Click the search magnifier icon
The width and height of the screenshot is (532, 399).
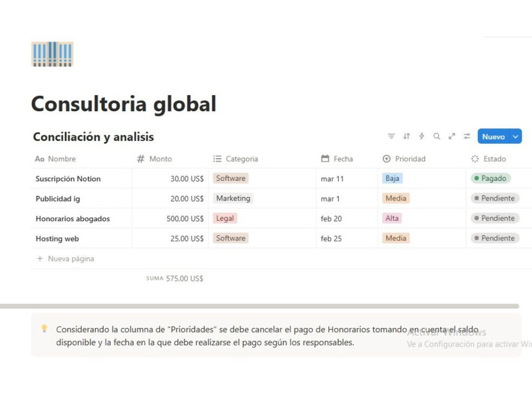click(437, 136)
